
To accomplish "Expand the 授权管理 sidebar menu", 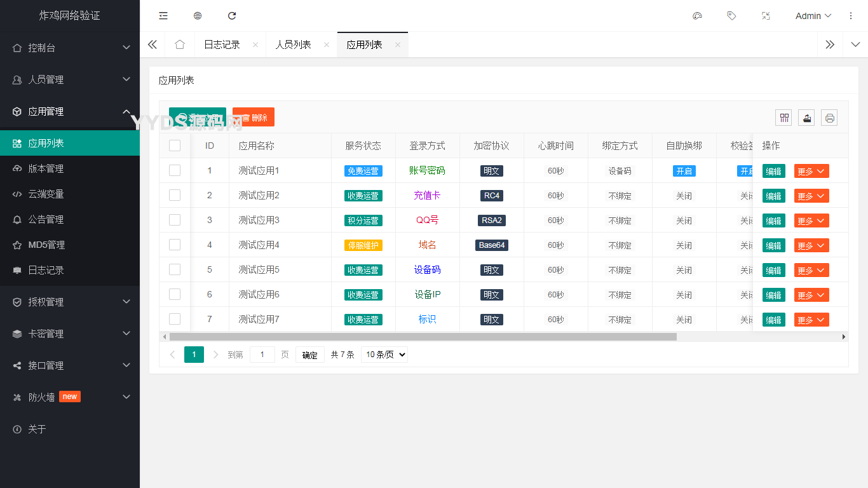I will [x=70, y=302].
